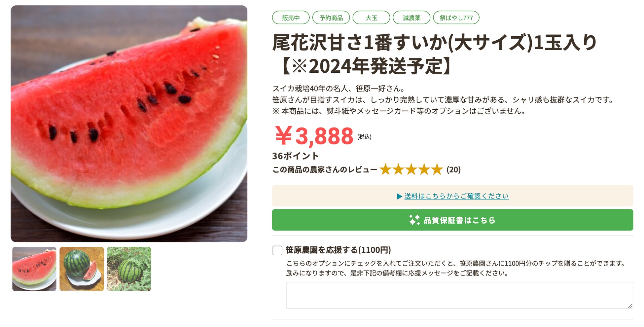Click the 販売中 tag
The height and width of the screenshot is (327, 644).
coord(291,18)
